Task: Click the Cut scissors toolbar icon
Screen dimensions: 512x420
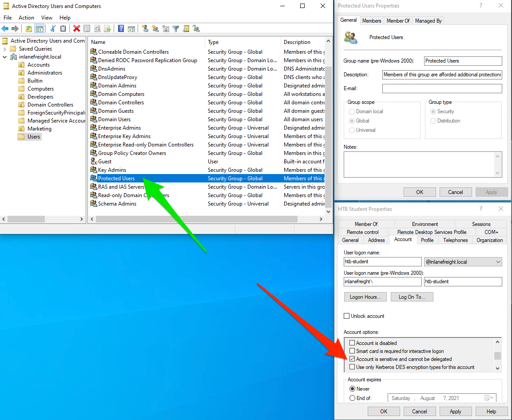Action: (53, 28)
